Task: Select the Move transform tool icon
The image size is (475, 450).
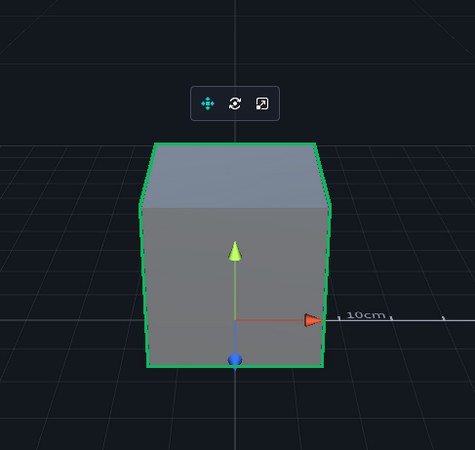Action: pos(208,104)
